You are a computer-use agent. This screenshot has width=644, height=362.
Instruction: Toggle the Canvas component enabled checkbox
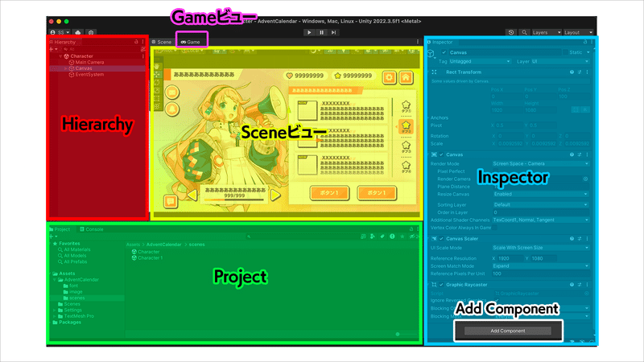[x=441, y=154]
